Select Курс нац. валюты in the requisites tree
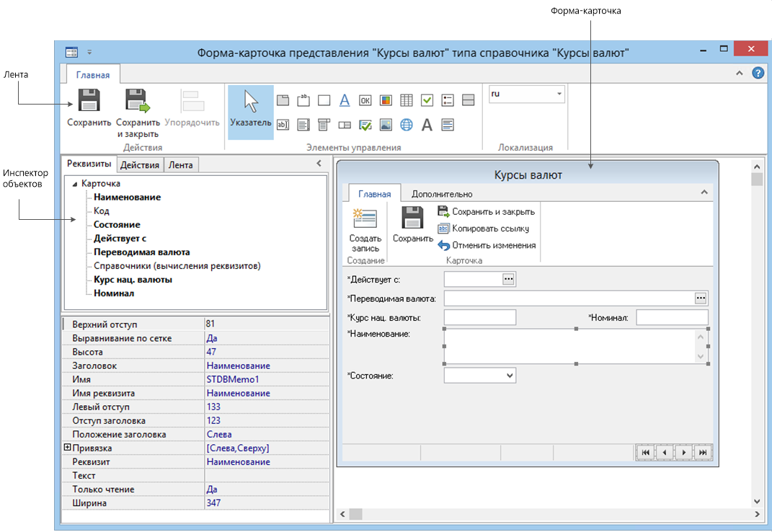This screenshot has height=532, width=772. click(133, 280)
